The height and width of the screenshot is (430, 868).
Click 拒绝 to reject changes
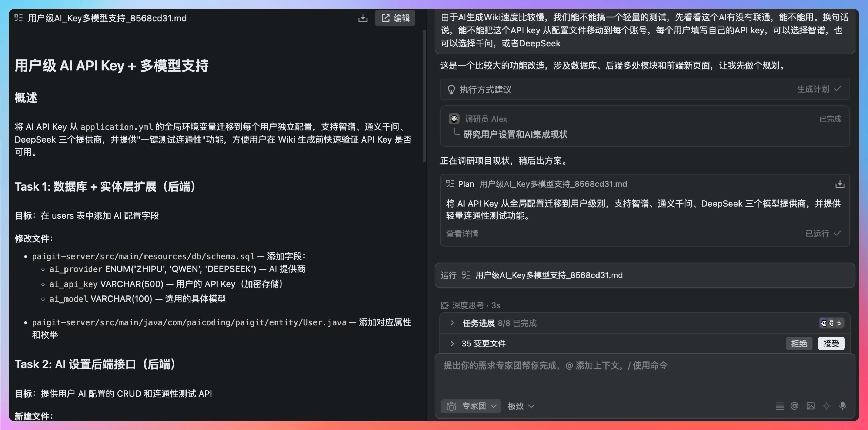point(799,343)
